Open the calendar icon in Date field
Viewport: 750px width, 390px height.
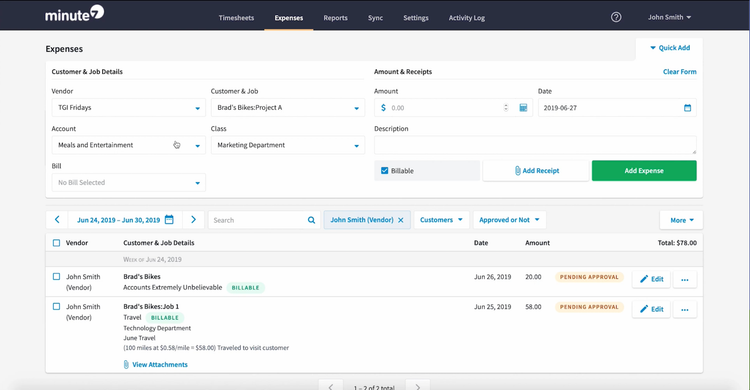pyautogui.click(x=687, y=108)
